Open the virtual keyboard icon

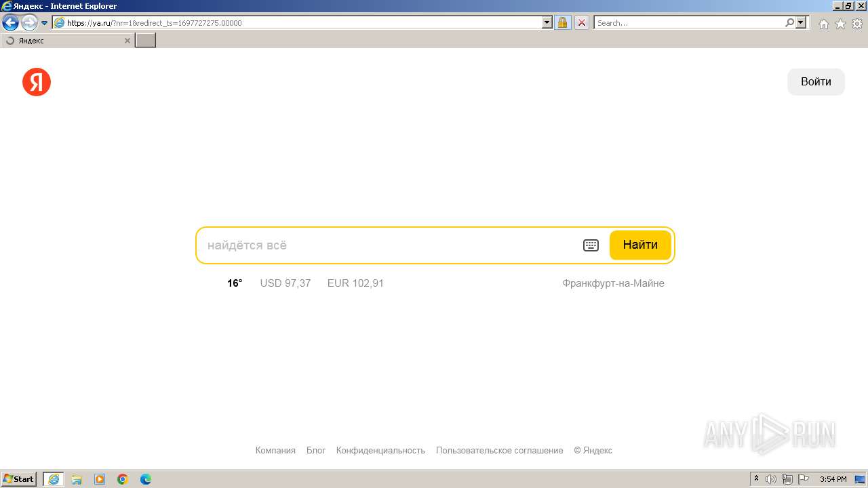(x=591, y=245)
